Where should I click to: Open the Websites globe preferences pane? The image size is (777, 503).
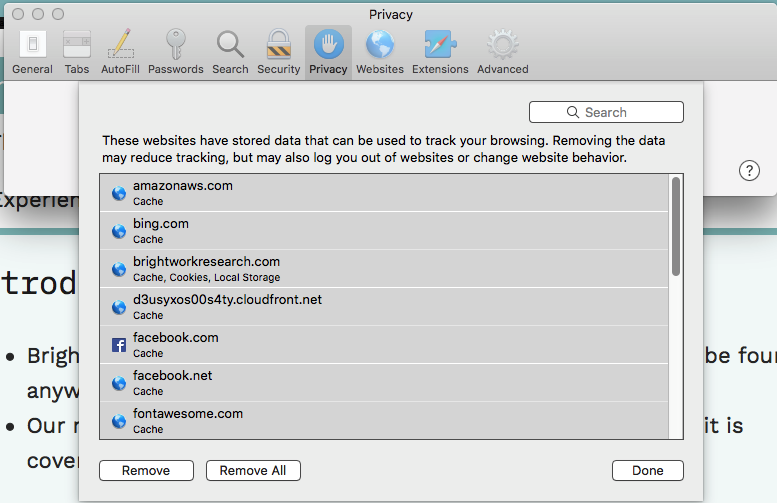(380, 53)
